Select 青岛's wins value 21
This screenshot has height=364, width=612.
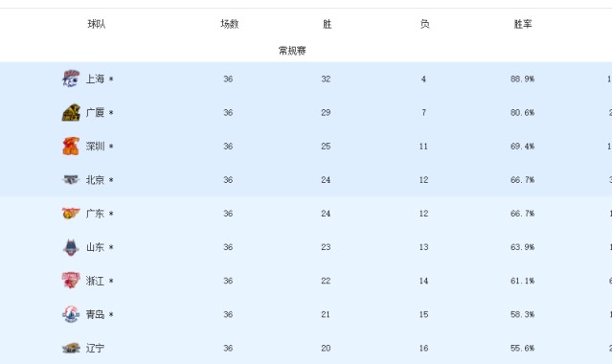[x=326, y=314]
